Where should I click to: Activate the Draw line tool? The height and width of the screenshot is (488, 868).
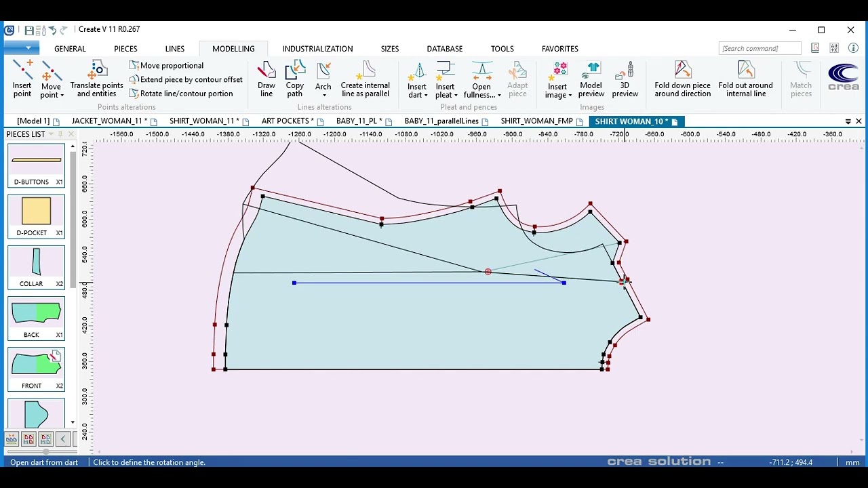pos(267,79)
